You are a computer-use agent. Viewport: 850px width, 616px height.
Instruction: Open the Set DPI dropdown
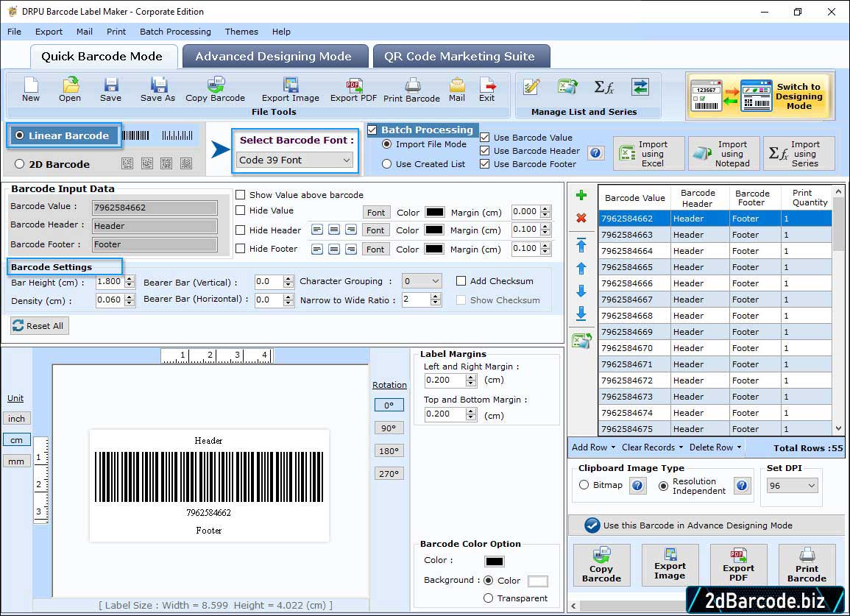(792, 486)
